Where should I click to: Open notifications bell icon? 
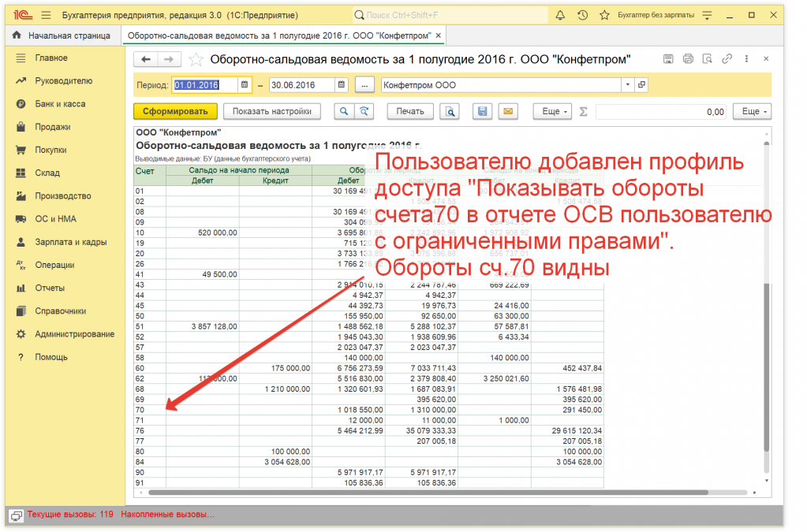560,15
